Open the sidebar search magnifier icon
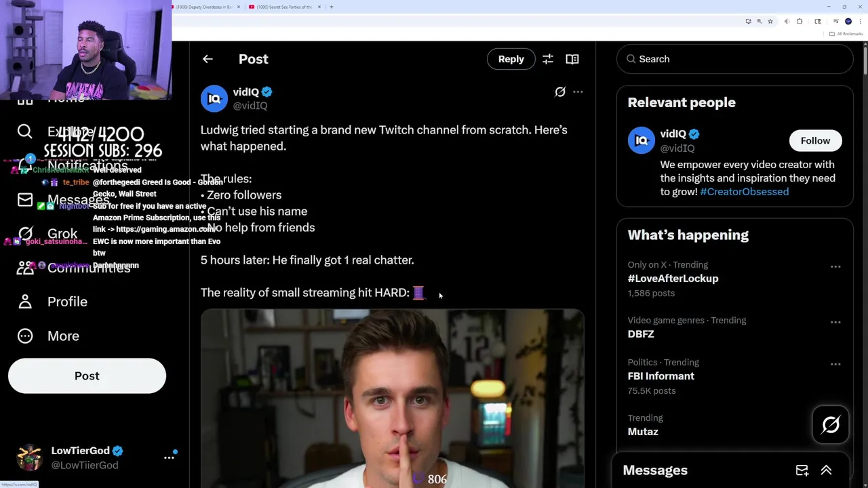This screenshot has width=868, height=488. (x=25, y=131)
